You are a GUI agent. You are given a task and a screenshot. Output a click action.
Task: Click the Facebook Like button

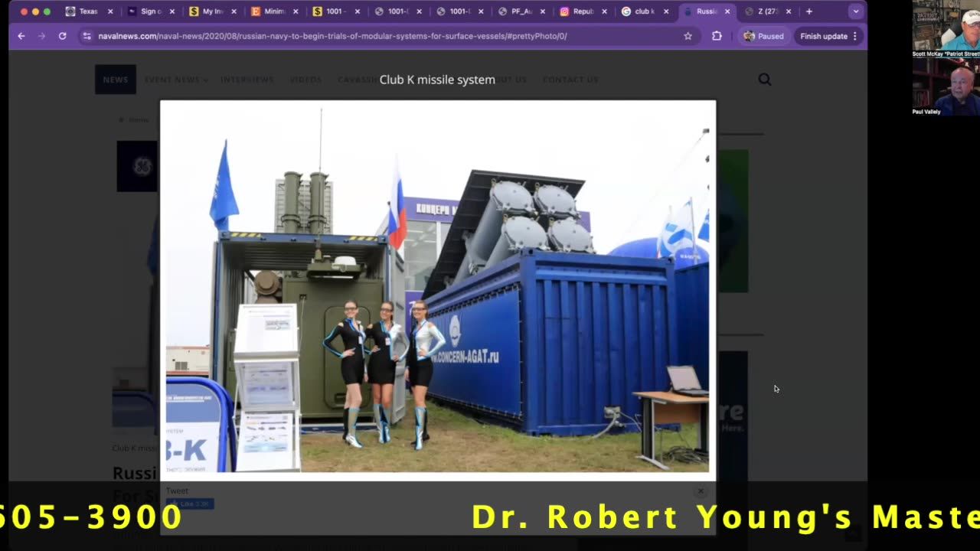tap(190, 504)
